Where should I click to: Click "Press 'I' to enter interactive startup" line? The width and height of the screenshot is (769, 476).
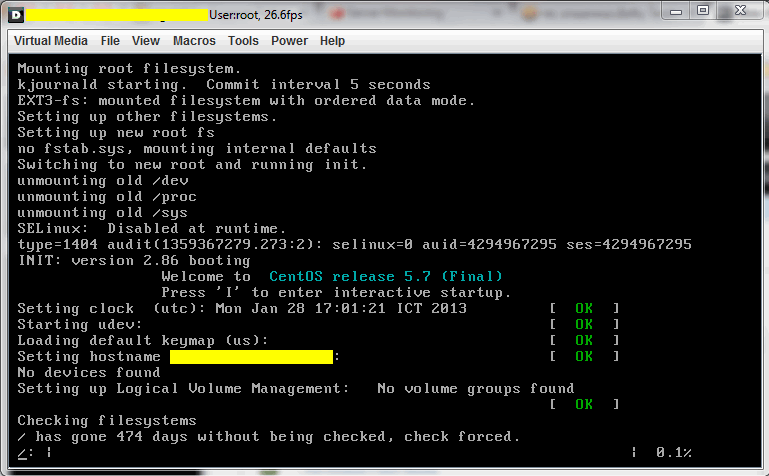pyautogui.click(x=336, y=293)
